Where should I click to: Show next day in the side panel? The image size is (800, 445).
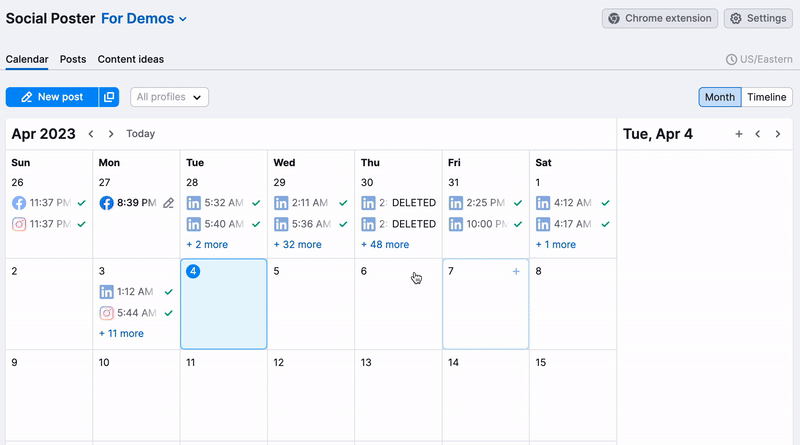(778, 134)
